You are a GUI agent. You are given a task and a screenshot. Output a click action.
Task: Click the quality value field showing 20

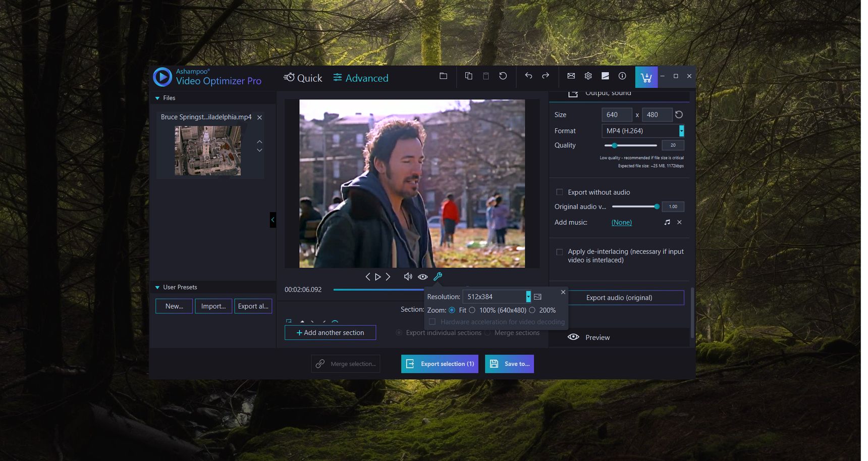pyautogui.click(x=673, y=145)
